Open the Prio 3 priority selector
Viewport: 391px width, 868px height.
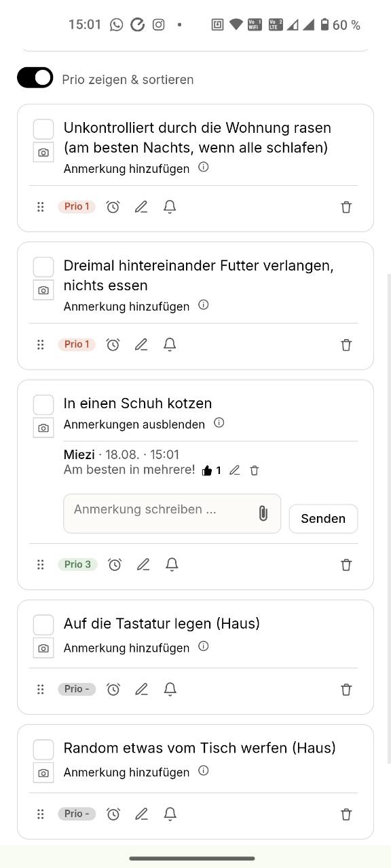(x=77, y=564)
